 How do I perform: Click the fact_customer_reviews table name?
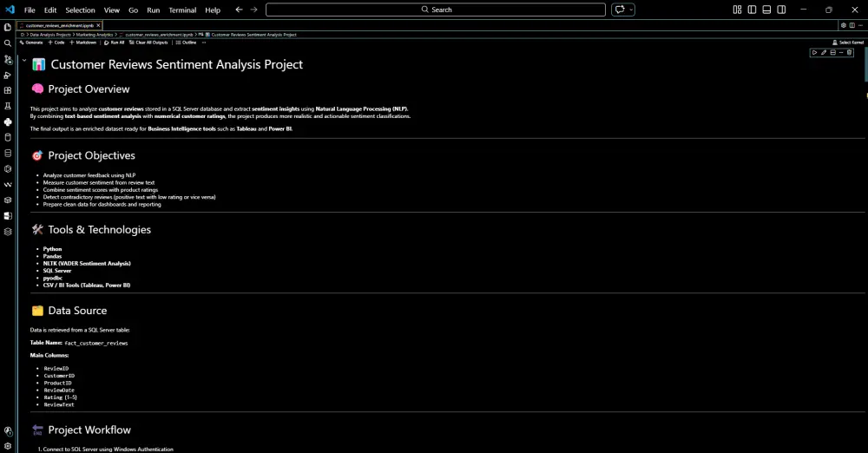click(96, 344)
